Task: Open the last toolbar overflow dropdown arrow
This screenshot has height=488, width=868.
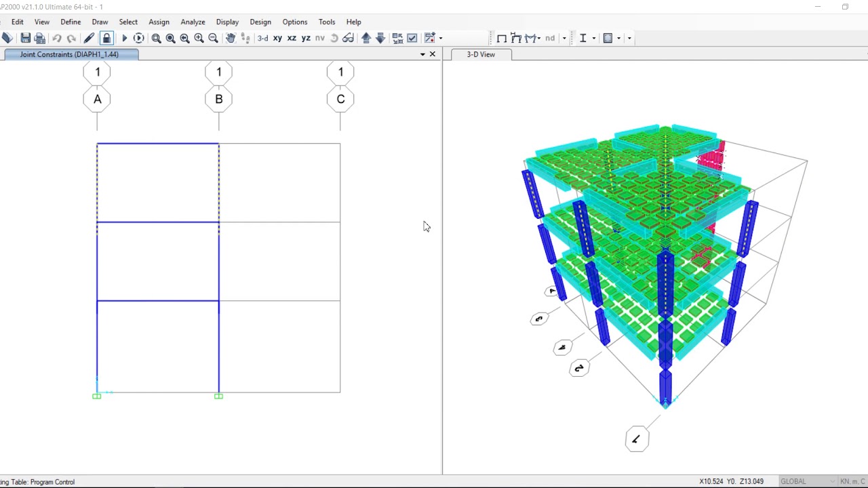Action: click(x=629, y=38)
